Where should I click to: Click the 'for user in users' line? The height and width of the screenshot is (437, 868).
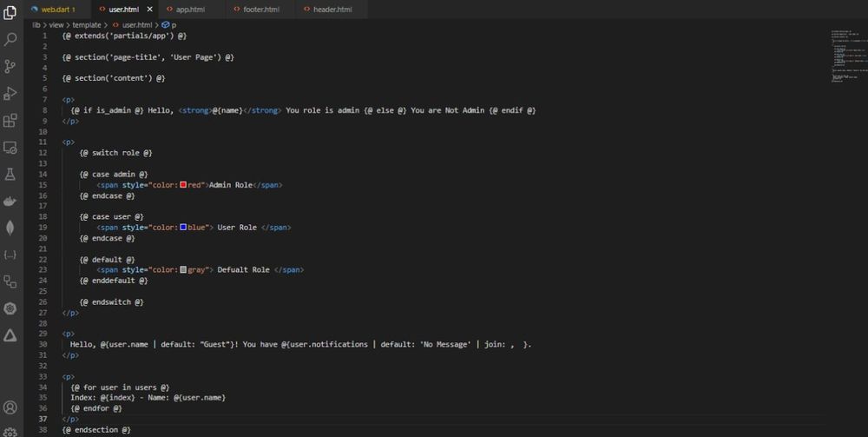coord(120,387)
